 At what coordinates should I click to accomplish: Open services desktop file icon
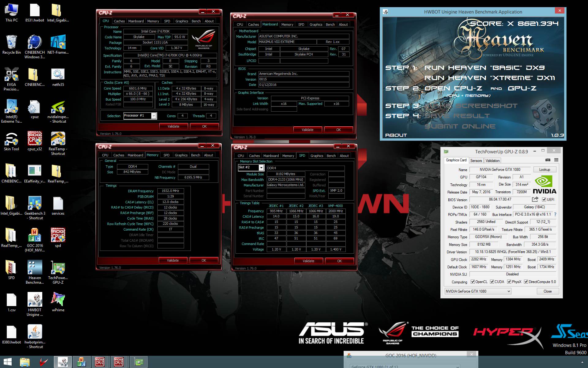click(x=58, y=206)
